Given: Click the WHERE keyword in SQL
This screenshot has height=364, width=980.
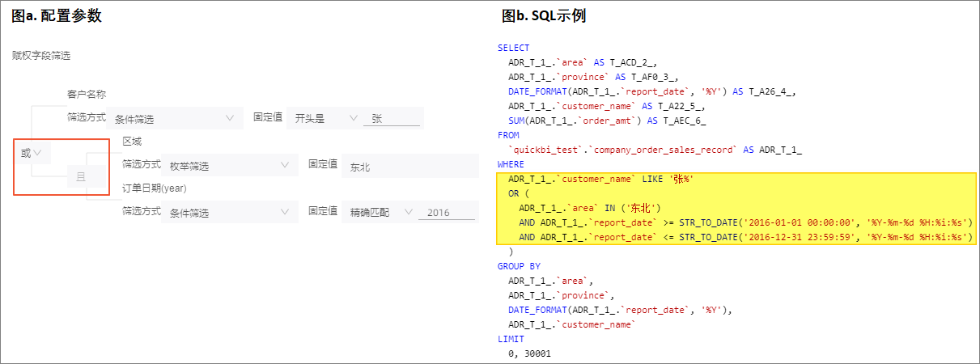Looking at the screenshot, I should click(511, 164).
